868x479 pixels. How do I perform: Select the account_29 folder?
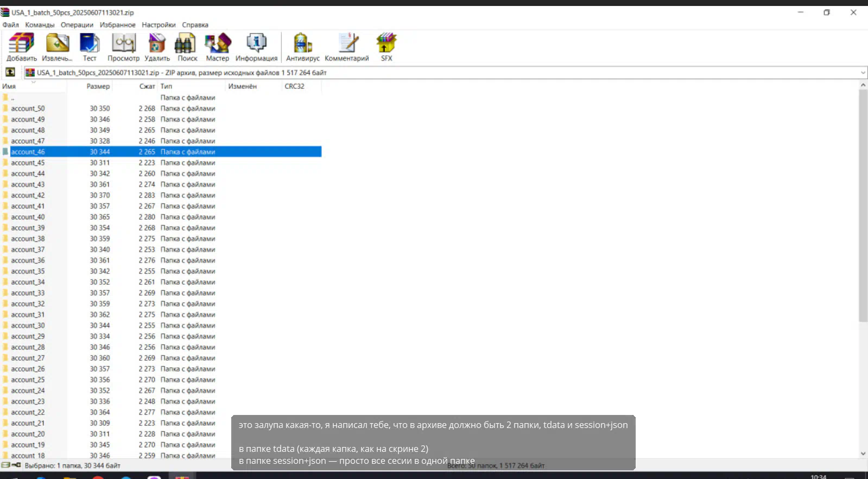point(161,336)
